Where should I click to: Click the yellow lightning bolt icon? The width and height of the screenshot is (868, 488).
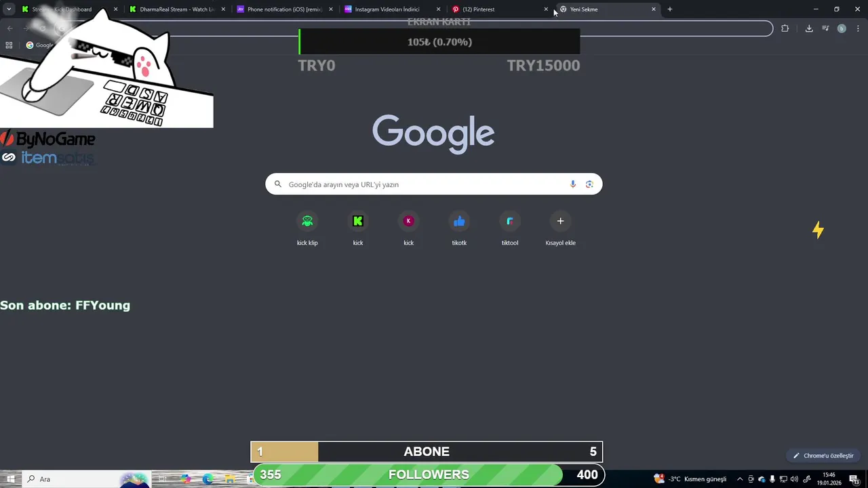818,230
